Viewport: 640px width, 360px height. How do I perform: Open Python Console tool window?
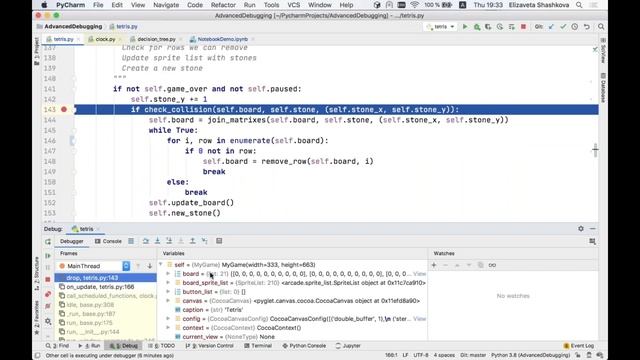[x=304, y=346]
